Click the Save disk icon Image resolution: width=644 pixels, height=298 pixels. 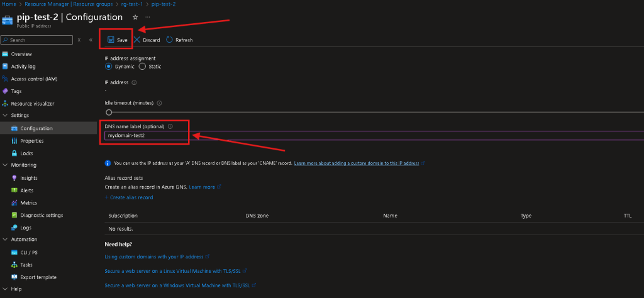[x=111, y=40]
